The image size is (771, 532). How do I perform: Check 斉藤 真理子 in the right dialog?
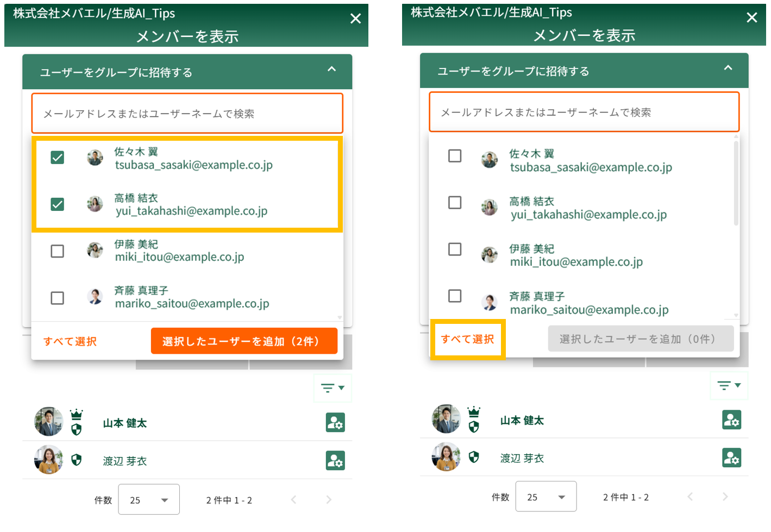coord(455,296)
